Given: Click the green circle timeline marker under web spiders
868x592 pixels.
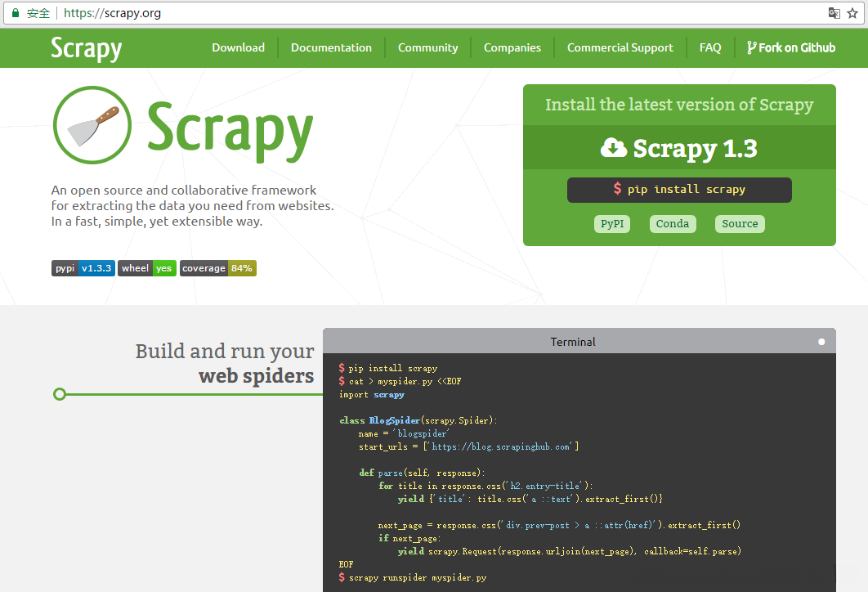Looking at the screenshot, I should coord(59,394).
